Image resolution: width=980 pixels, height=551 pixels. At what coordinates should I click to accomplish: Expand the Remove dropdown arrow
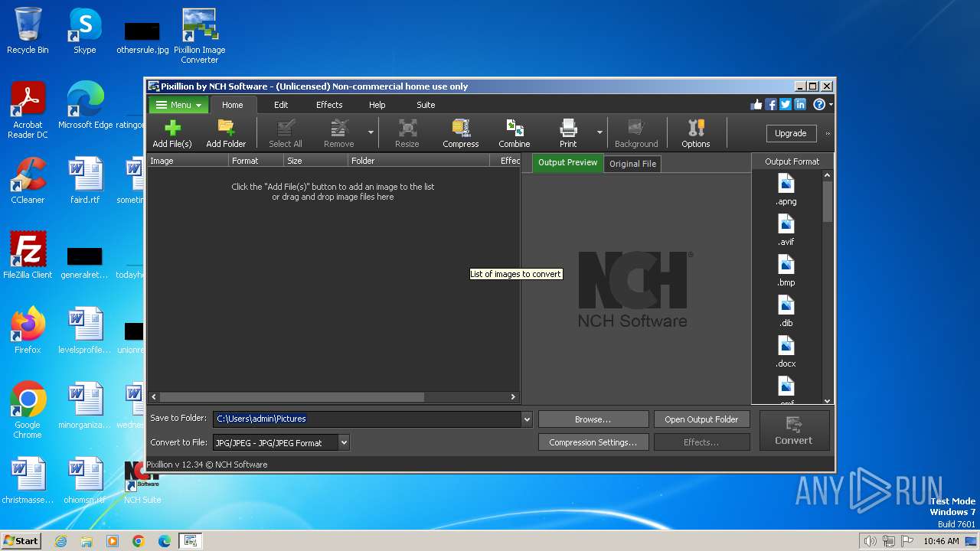pyautogui.click(x=371, y=133)
